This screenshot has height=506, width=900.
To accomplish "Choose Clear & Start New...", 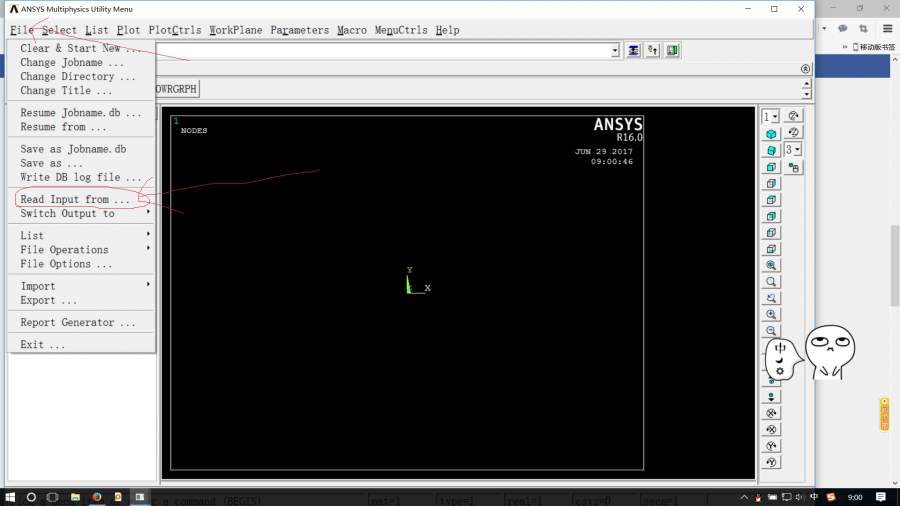I will pos(81,48).
